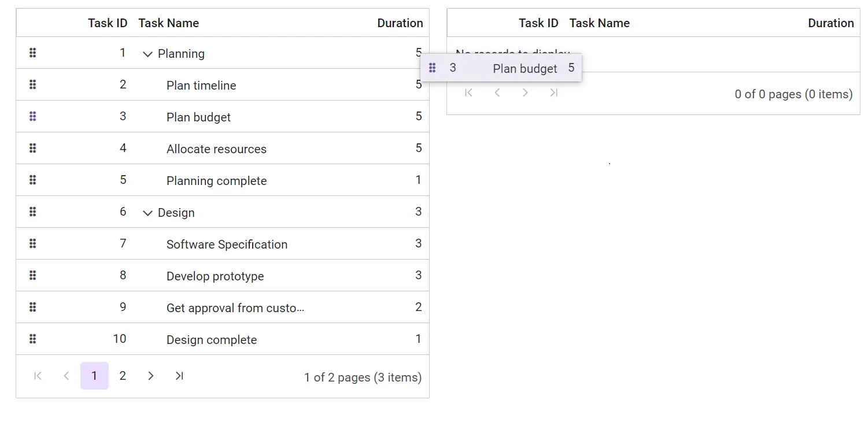The height and width of the screenshot is (422, 868).
Task: Click the Planning task name text
Action: (x=181, y=54)
